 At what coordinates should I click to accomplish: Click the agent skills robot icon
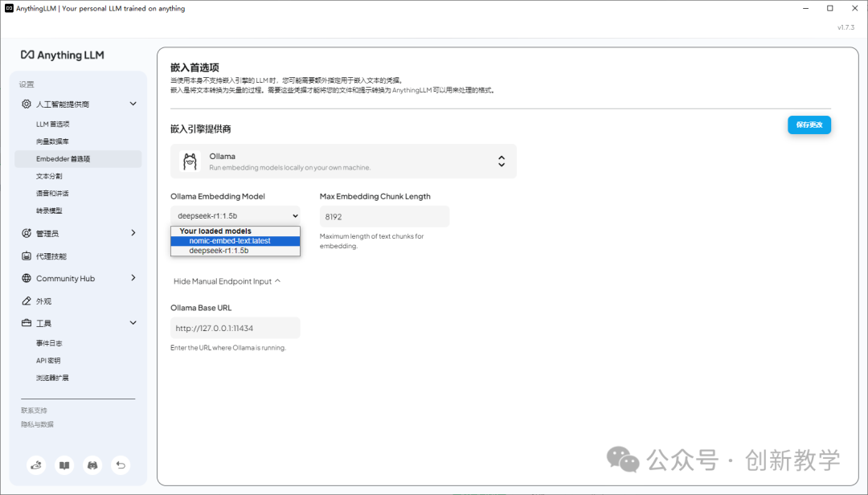coord(26,256)
